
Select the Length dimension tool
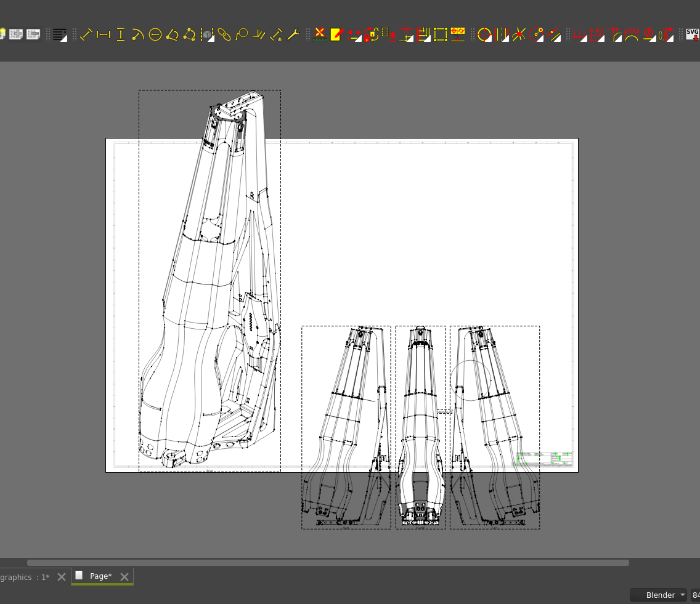(x=86, y=34)
